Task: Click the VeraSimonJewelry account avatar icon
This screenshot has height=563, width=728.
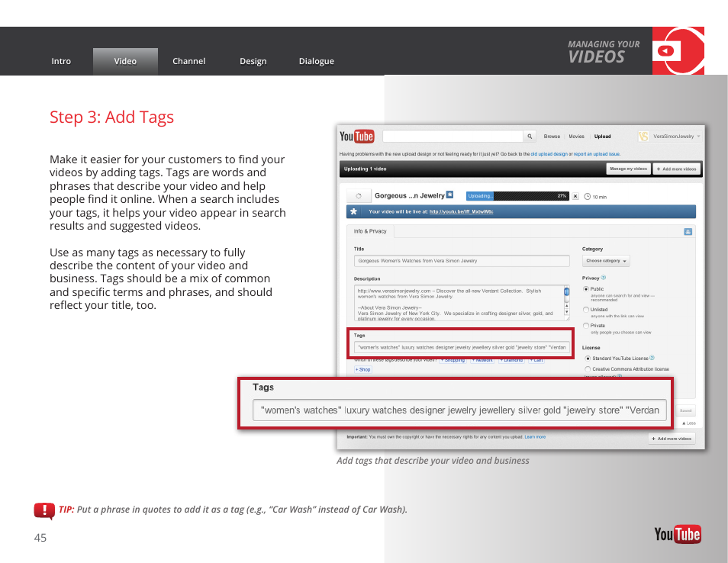Action: point(643,137)
